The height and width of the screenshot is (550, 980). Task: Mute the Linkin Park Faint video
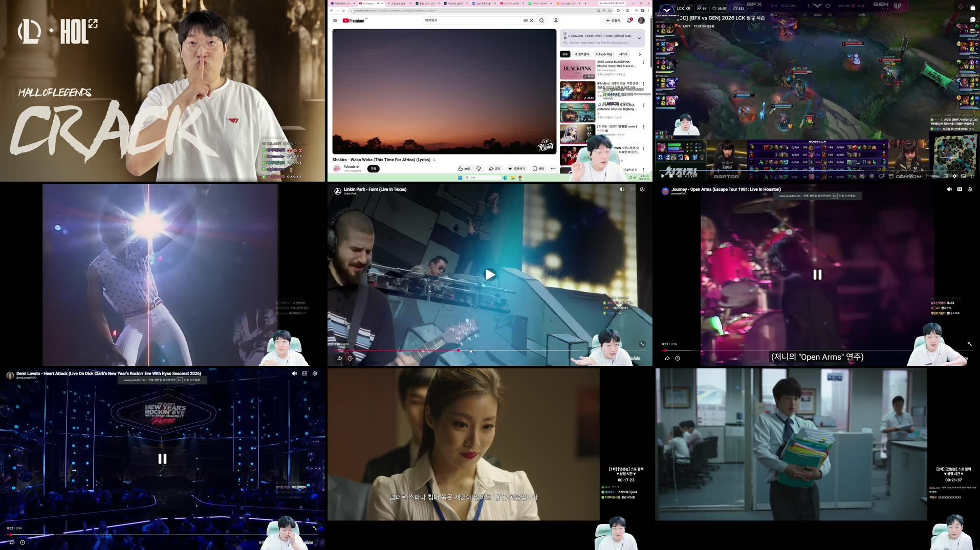[622, 189]
